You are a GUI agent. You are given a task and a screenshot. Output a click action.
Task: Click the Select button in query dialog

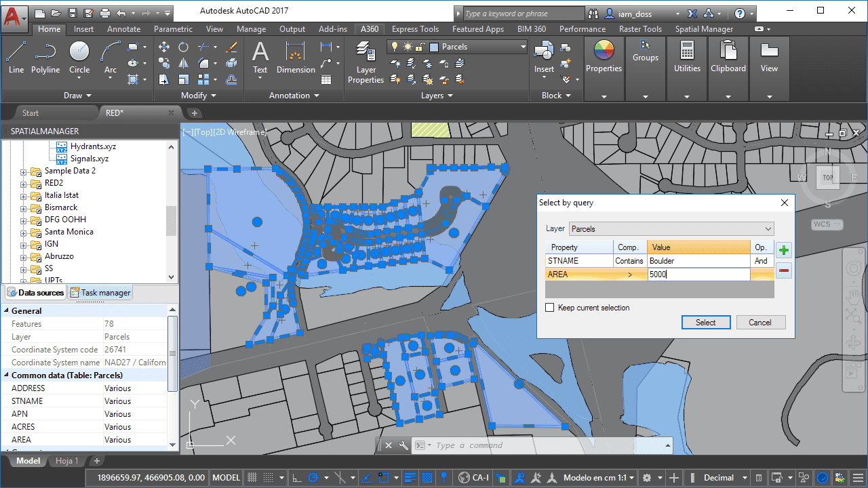[706, 323]
